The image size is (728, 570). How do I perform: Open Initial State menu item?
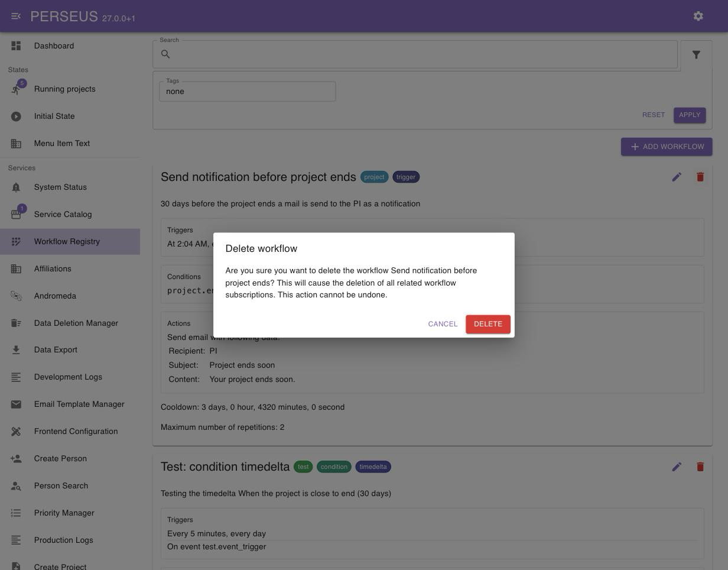pyautogui.click(x=70, y=116)
